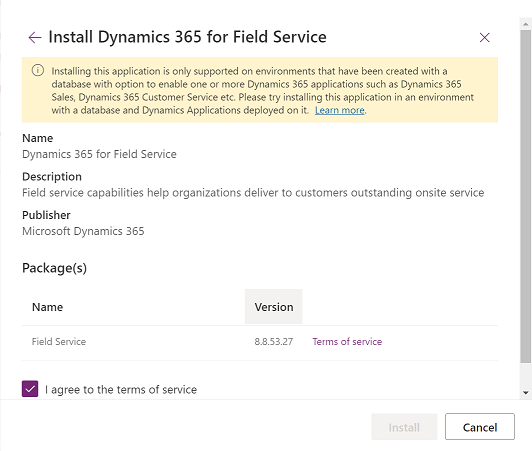Image resolution: width=532 pixels, height=451 pixels.
Task: Close the install panel with X icon
Action: 484,37
